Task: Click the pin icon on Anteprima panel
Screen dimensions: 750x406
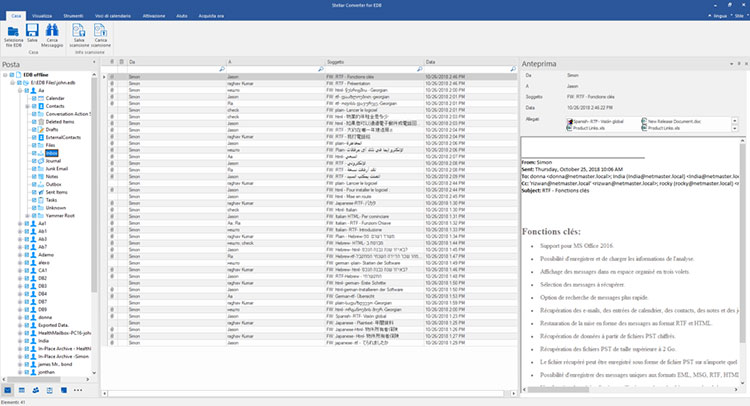Action: (x=738, y=64)
